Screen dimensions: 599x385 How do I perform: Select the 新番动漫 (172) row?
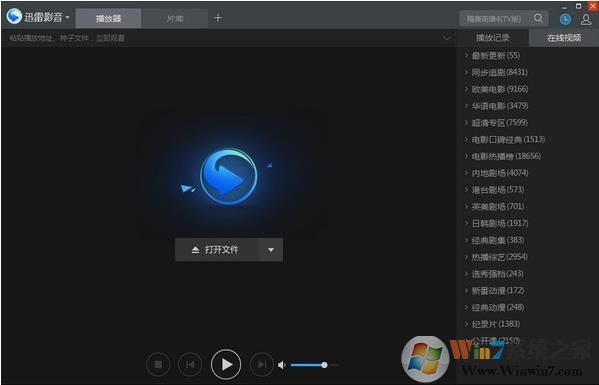528,291
